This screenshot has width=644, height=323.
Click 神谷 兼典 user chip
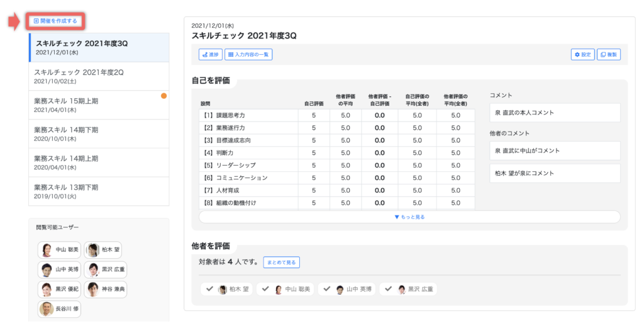pos(106,290)
